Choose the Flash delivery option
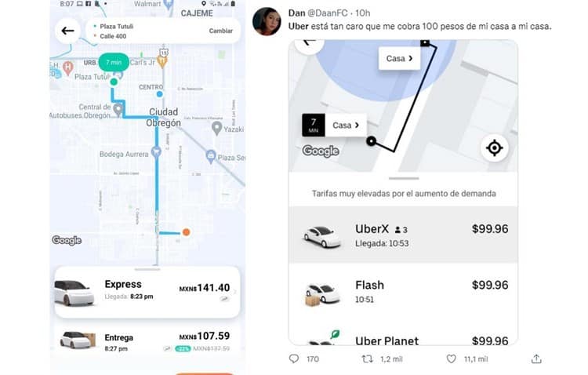 tap(404, 291)
